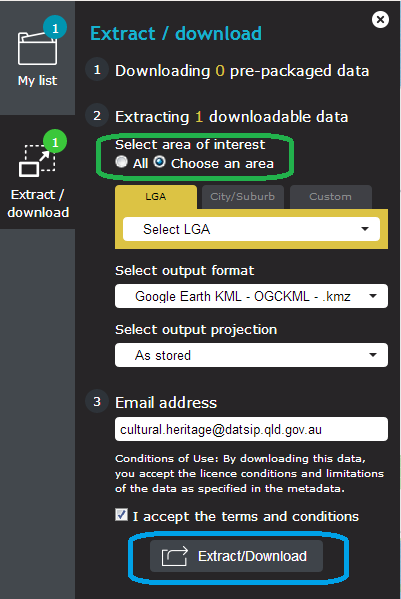Switch to the City/Suburb tab
This screenshot has width=401, height=599.
[243, 197]
